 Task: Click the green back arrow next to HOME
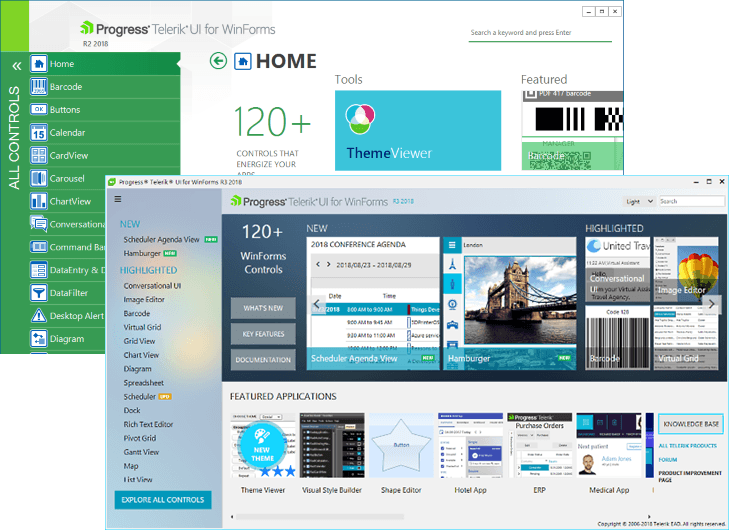218,61
